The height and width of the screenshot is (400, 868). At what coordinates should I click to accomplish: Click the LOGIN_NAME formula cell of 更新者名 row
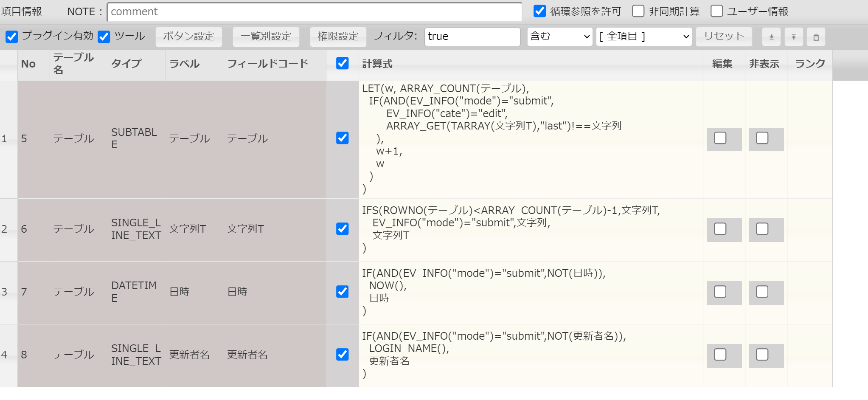[x=531, y=355]
